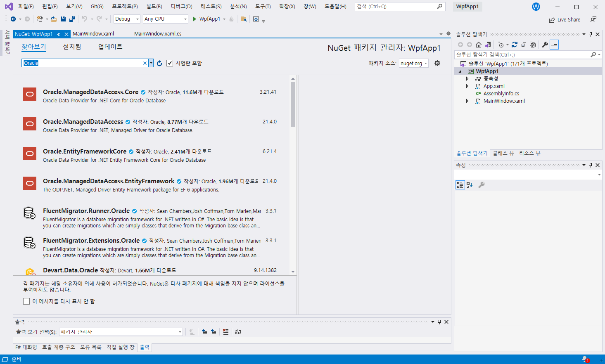Click Sync with Active Document icon
The image size is (605, 364).
[515, 45]
